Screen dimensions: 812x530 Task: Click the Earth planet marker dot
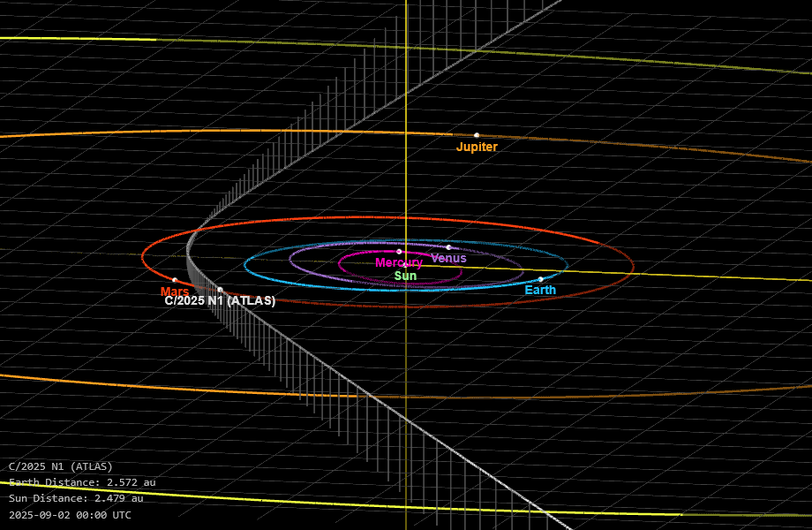[x=540, y=279]
